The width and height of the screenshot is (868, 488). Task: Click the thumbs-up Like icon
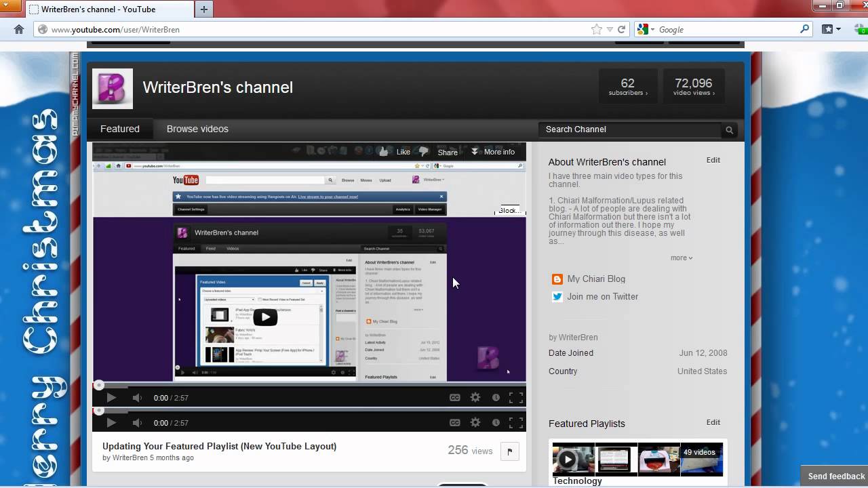pos(384,152)
